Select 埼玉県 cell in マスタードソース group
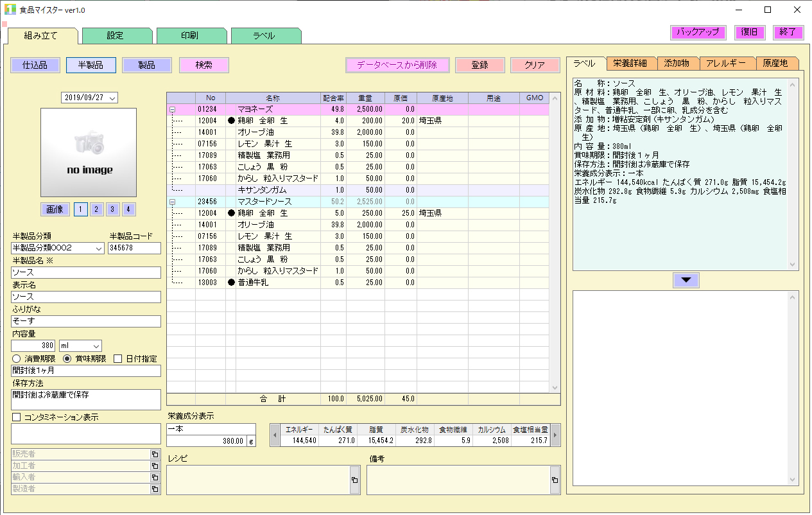 (442, 213)
